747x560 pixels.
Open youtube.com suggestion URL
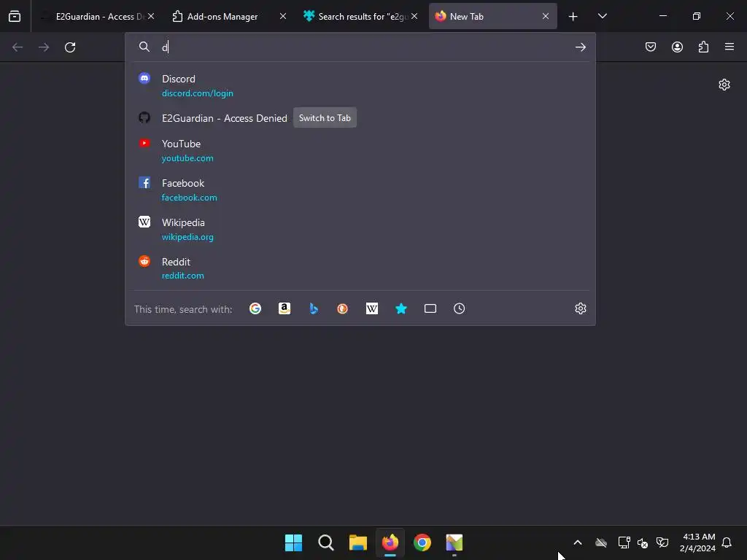(x=187, y=158)
